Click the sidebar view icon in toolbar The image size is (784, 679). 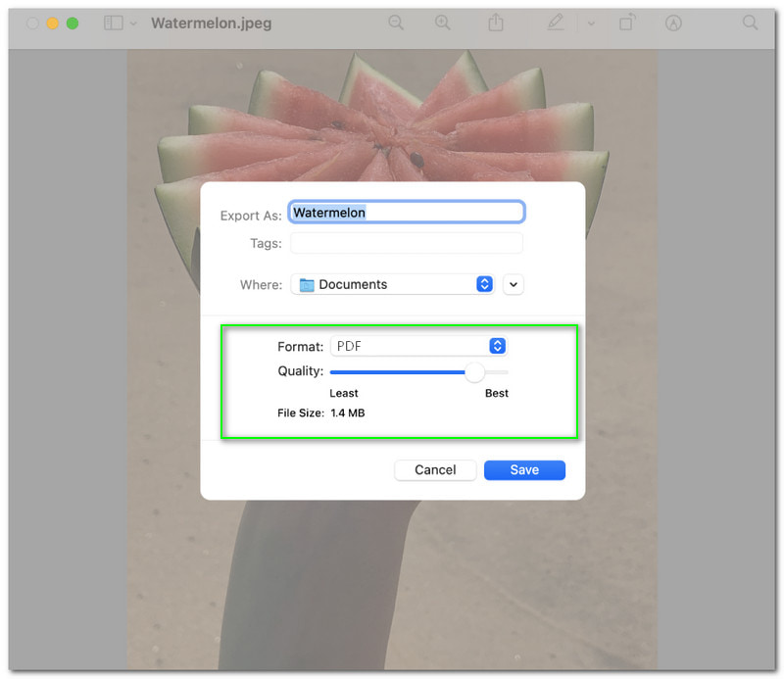(x=114, y=23)
